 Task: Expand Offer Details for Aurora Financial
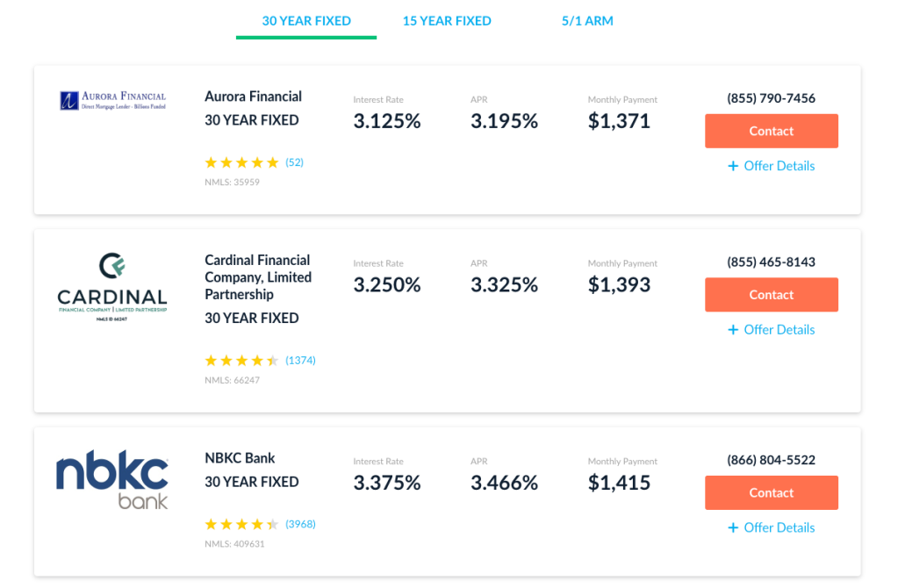tap(771, 166)
